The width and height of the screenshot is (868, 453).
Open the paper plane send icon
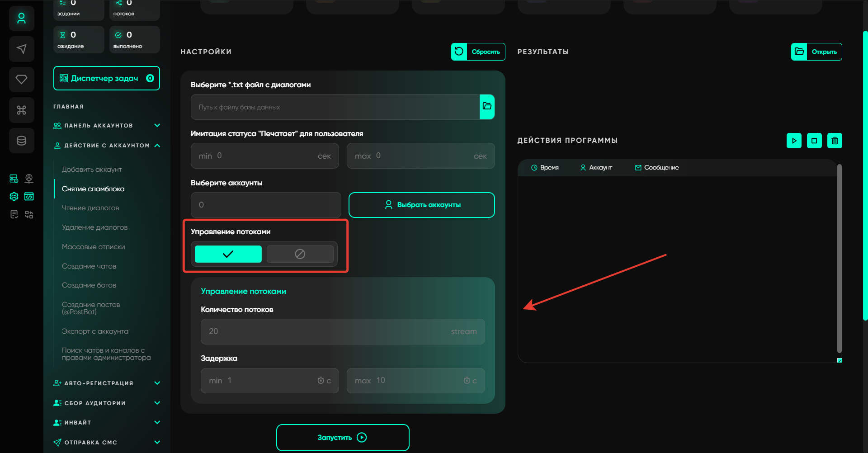[x=21, y=49]
